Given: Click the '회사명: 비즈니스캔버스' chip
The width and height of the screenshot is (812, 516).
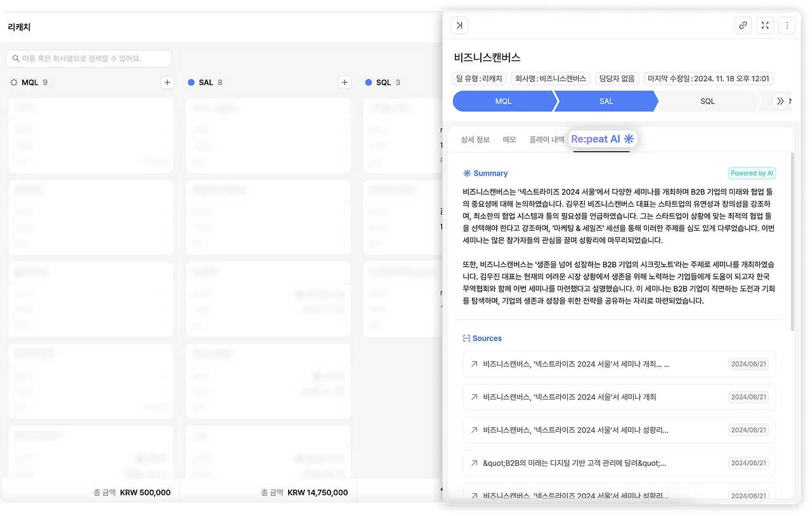Looking at the screenshot, I should 550,78.
